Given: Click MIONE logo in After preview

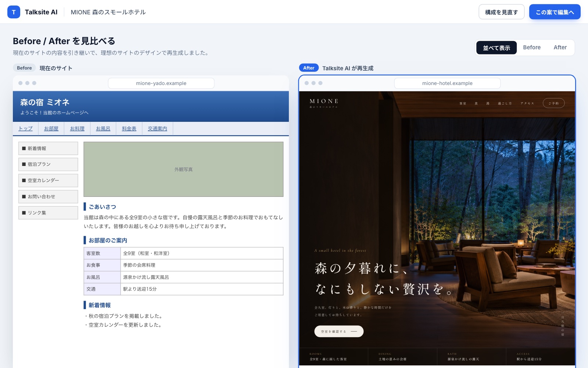Looking at the screenshot, I should coord(324,103).
